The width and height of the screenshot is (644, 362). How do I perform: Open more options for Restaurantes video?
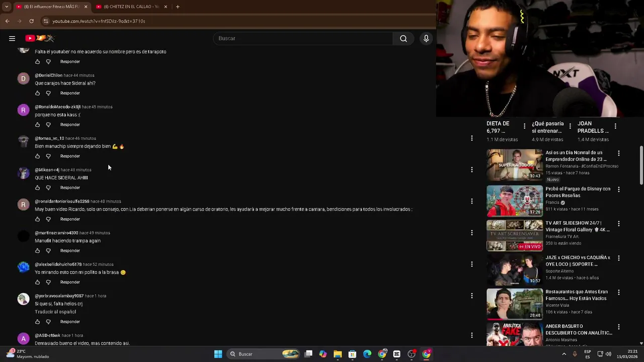[x=619, y=292]
